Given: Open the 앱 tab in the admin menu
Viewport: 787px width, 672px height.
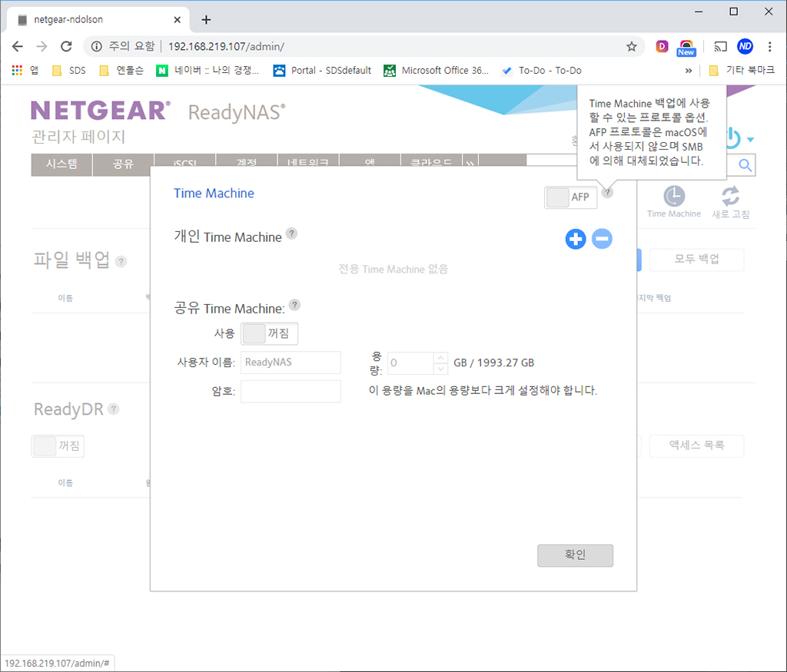Looking at the screenshot, I should (370, 161).
